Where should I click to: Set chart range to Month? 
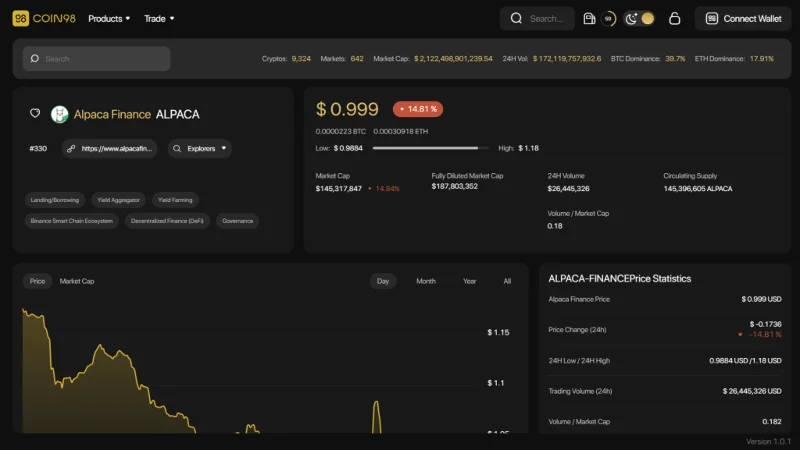point(426,281)
